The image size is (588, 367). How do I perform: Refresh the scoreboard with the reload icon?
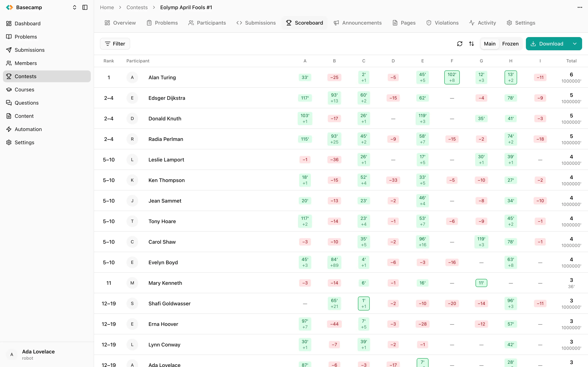coord(459,44)
